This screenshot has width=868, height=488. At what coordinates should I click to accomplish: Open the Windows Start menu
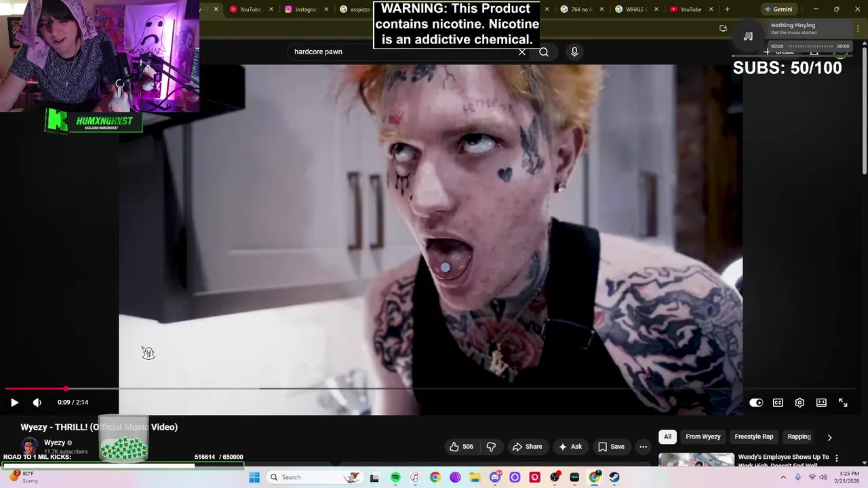(254, 477)
